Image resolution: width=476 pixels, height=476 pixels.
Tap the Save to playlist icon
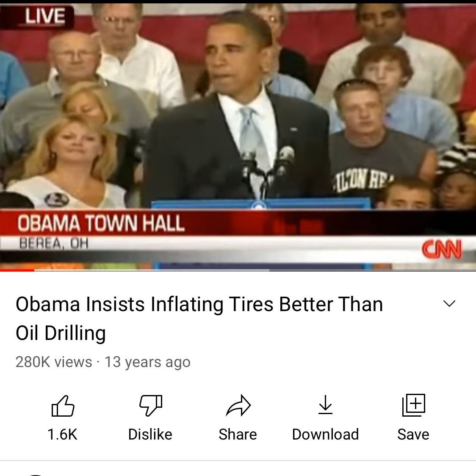pyautogui.click(x=413, y=405)
